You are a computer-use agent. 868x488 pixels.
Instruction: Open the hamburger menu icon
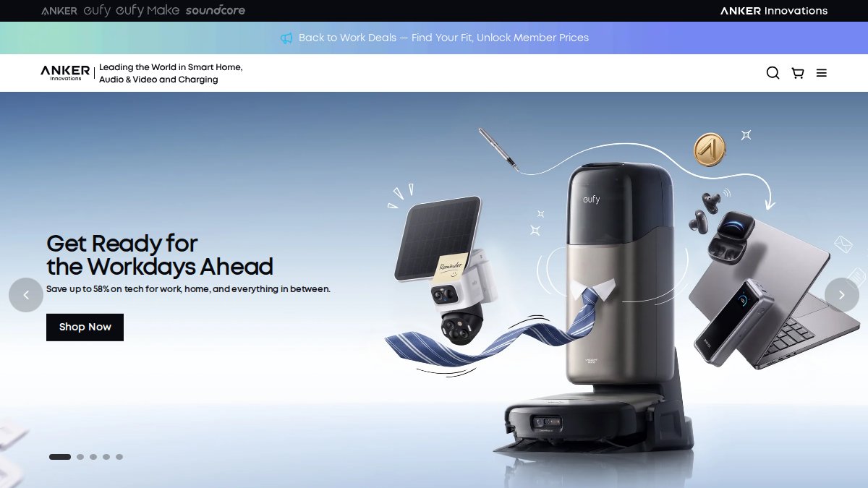[x=822, y=73]
